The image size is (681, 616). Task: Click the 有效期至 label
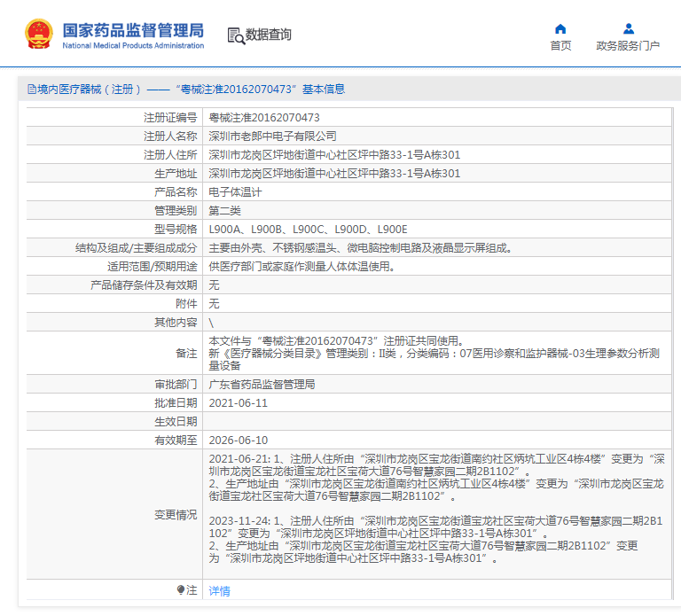click(176, 441)
